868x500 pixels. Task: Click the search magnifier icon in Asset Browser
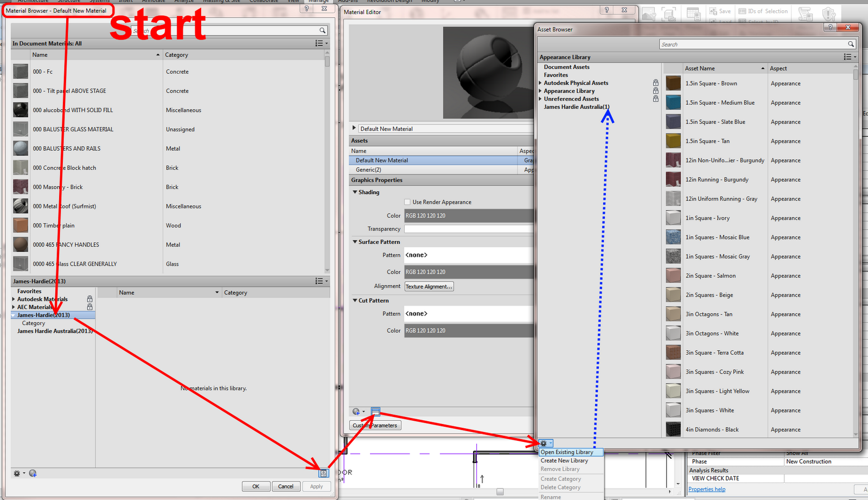coord(851,45)
